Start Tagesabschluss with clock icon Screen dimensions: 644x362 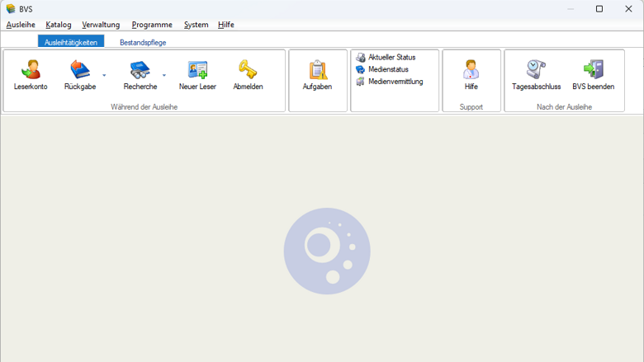coord(536,69)
